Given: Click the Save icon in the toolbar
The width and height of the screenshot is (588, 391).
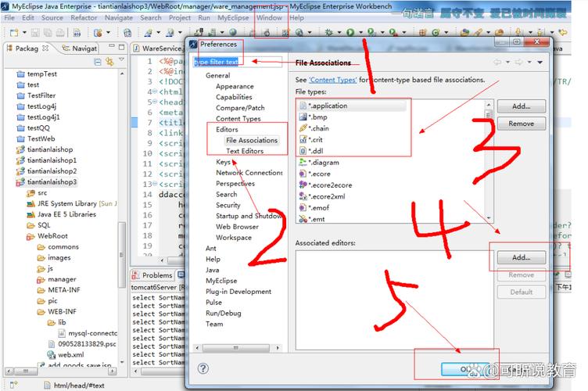Looking at the screenshot, I should point(35,33).
